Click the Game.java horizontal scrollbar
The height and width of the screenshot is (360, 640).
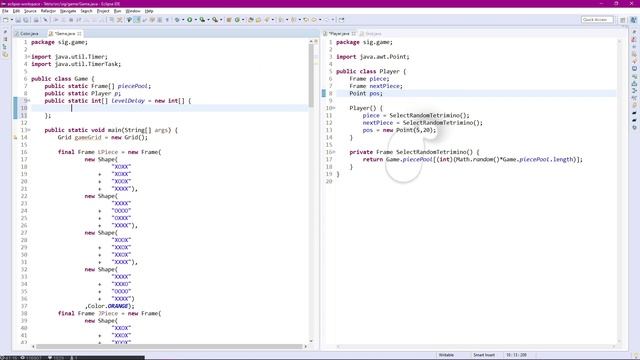tap(169, 347)
